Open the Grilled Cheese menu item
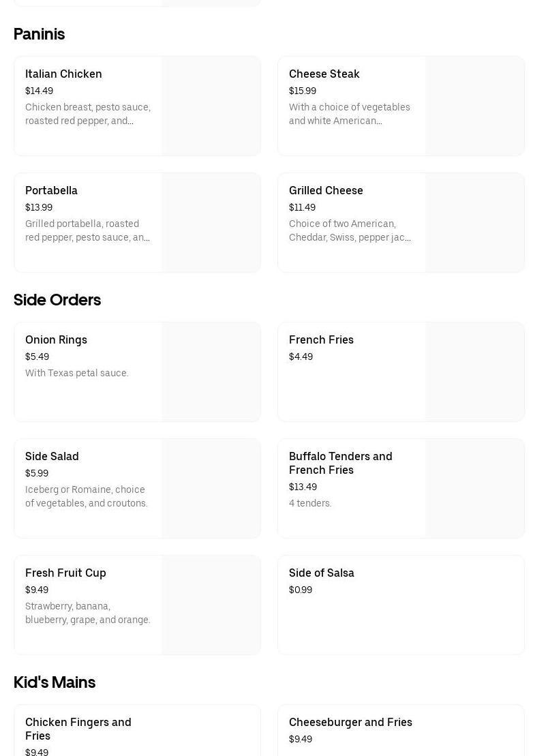 326,190
